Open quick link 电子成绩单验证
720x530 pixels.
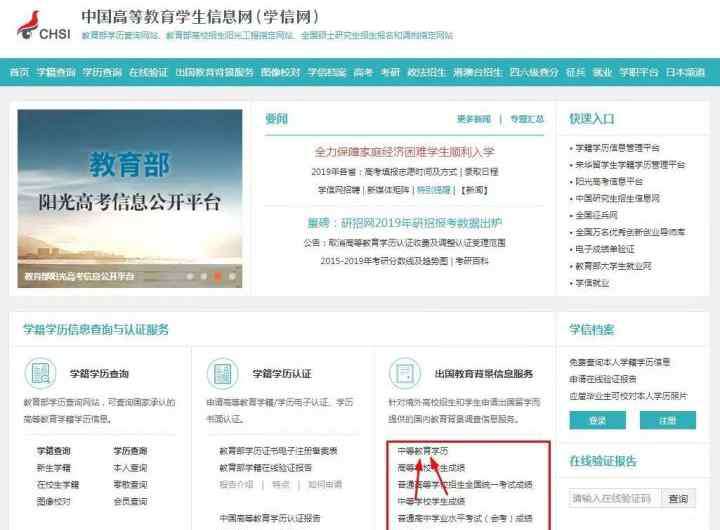[x=605, y=249]
